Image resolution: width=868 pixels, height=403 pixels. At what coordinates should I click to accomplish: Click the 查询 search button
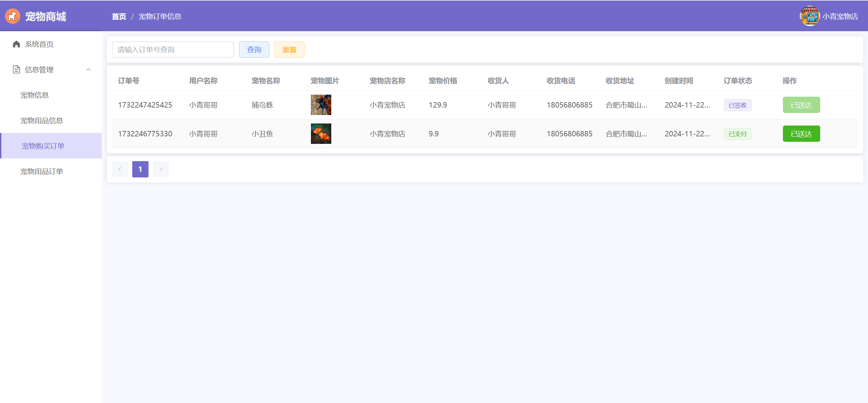tap(254, 50)
